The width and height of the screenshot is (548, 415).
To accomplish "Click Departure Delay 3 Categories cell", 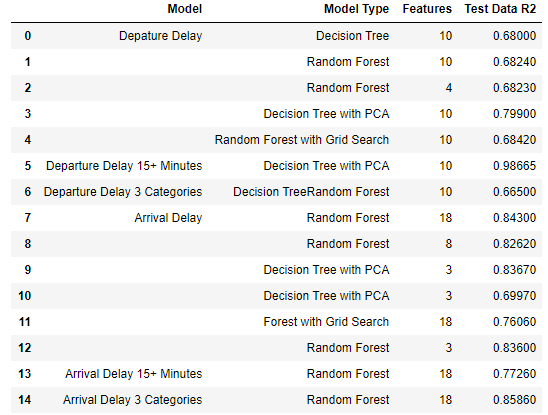I will pos(123,192).
